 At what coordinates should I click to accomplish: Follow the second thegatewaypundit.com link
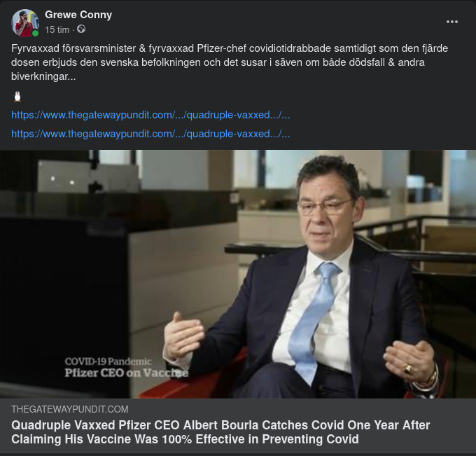(150, 134)
